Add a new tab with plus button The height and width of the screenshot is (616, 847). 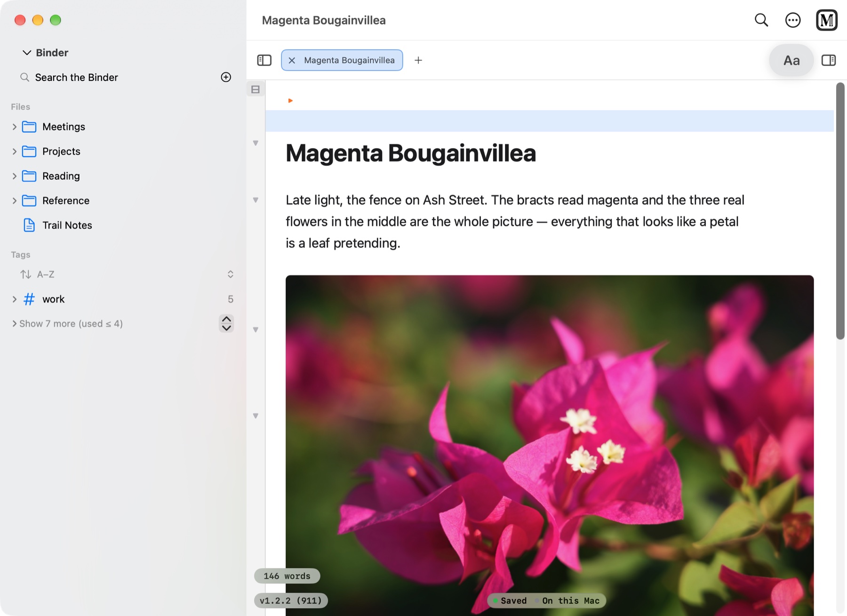418,60
